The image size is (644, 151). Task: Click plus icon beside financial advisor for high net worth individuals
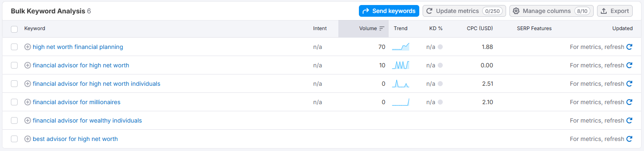[28, 84]
